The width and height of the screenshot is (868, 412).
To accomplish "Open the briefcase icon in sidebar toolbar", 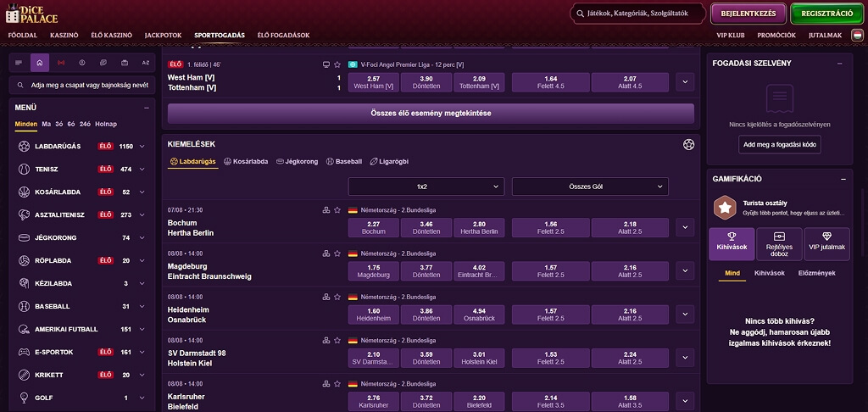I will (125, 63).
